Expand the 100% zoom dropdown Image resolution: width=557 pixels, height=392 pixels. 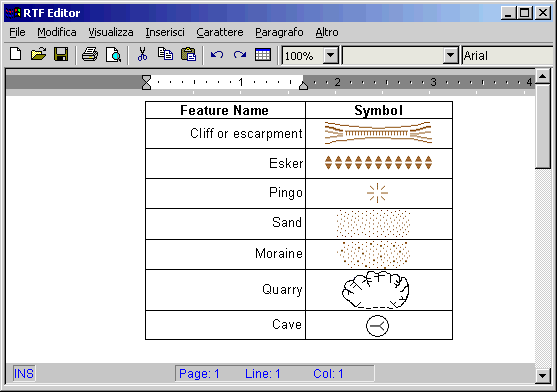click(331, 55)
